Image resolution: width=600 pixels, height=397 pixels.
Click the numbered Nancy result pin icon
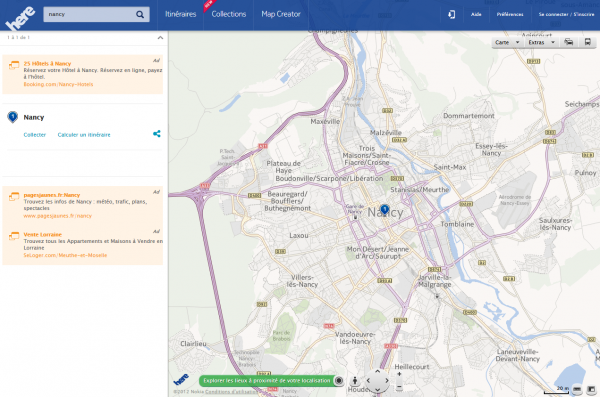13,117
